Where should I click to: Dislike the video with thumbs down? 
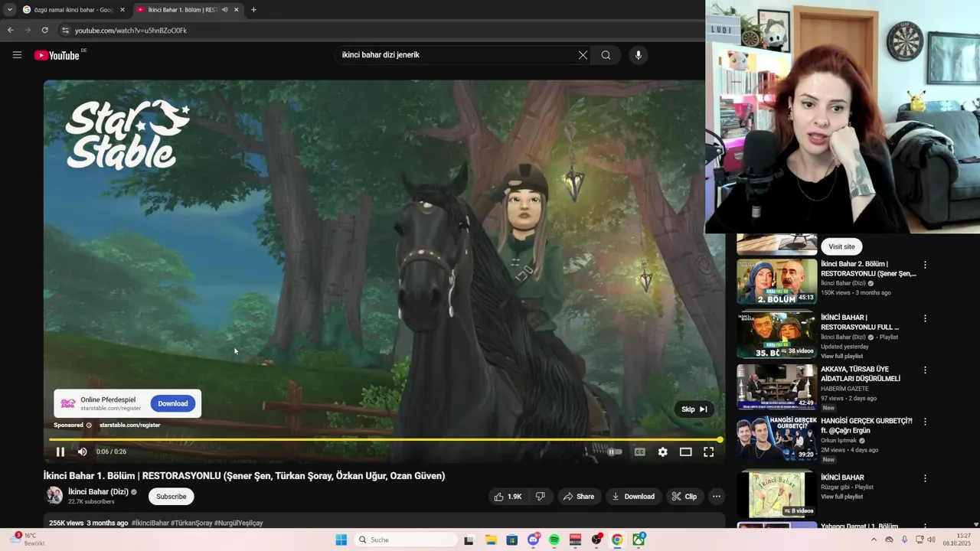[x=541, y=497]
